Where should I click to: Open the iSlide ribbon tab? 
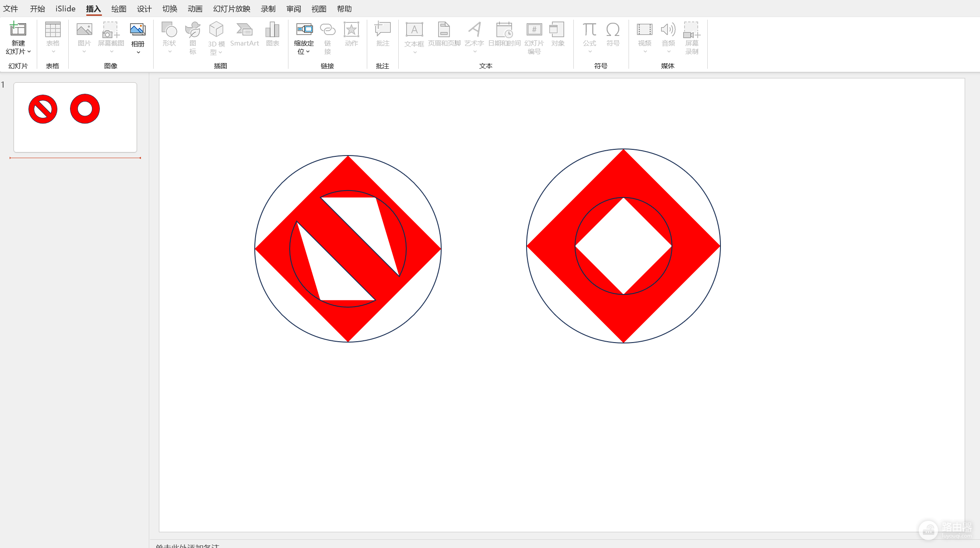click(x=65, y=9)
